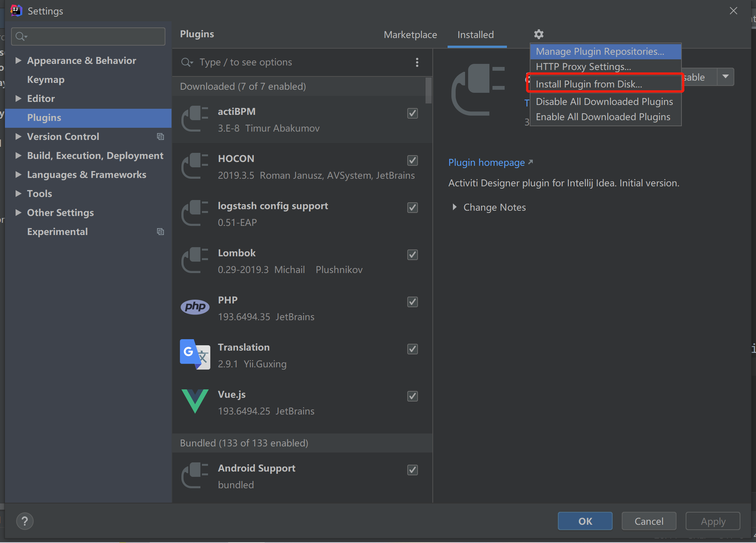Expand Build, Execution, Deployment arrow
The width and height of the screenshot is (756, 543).
click(x=18, y=156)
